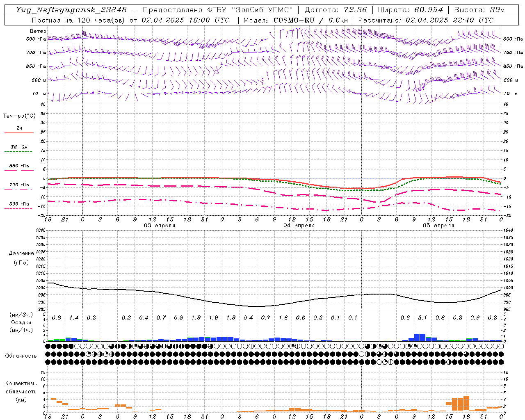The image size is (525, 420).
Task: Click the Рассчитано: 02.04.2025 22:40 UTC text
Action: pos(426,20)
